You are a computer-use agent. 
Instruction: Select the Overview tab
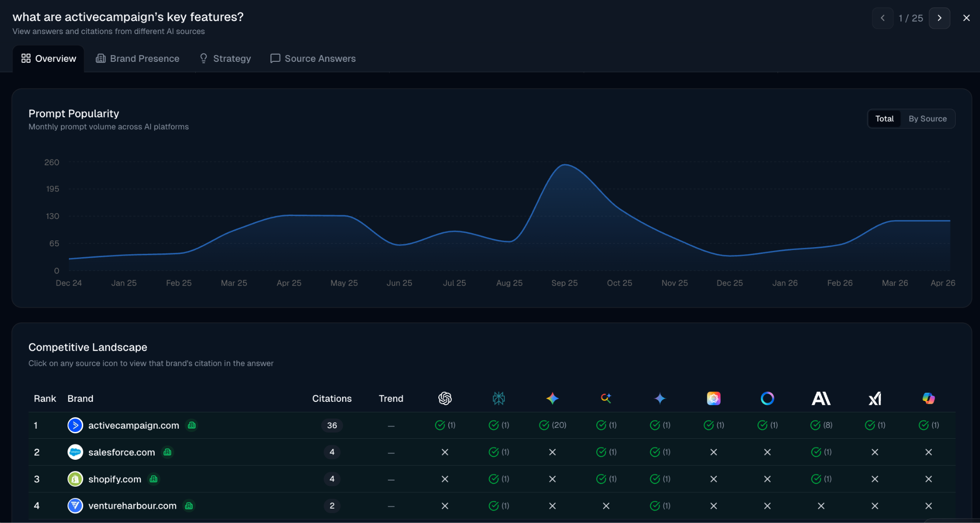pyautogui.click(x=48, y=58)
